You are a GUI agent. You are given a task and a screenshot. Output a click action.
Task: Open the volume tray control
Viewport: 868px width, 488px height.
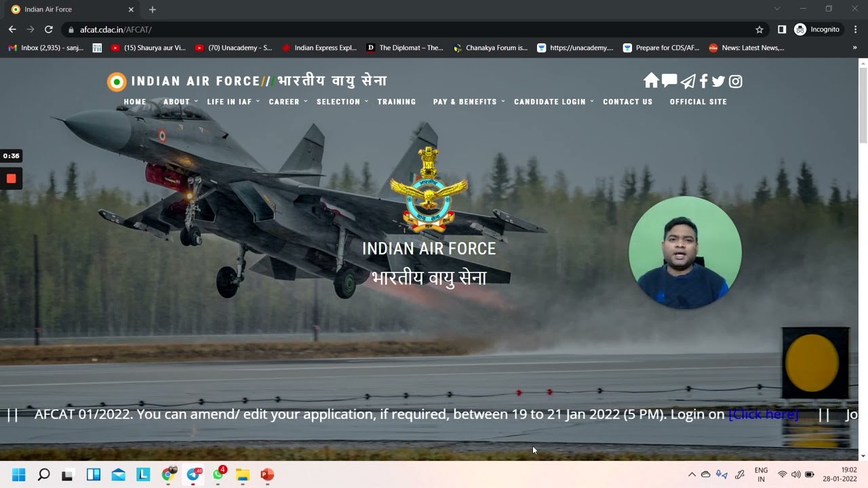(x=796, y=474)
